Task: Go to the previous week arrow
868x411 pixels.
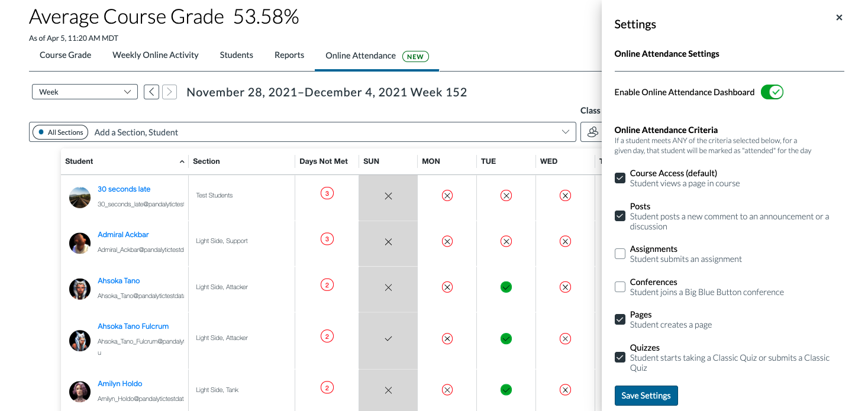Action: pos(151,92)
